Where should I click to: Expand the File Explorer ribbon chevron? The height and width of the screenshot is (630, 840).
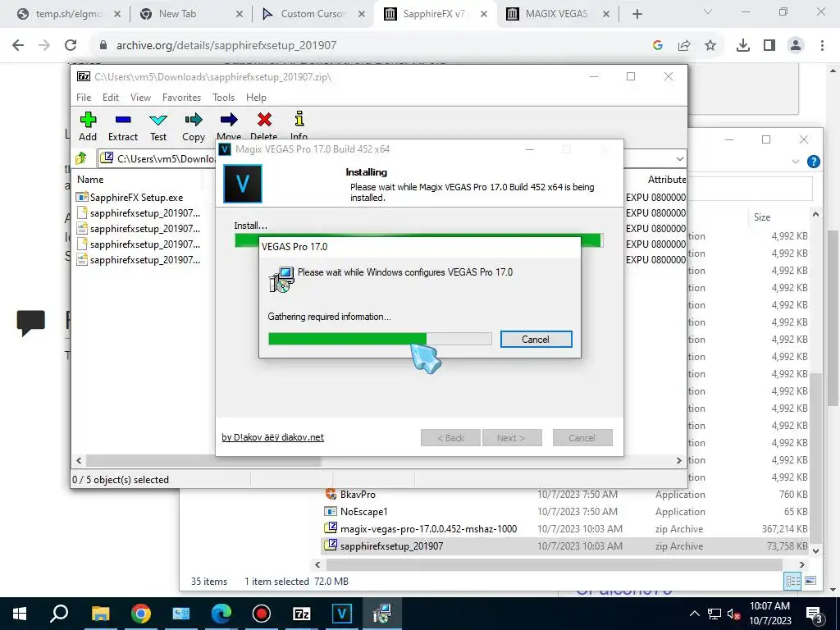[796, 162]
